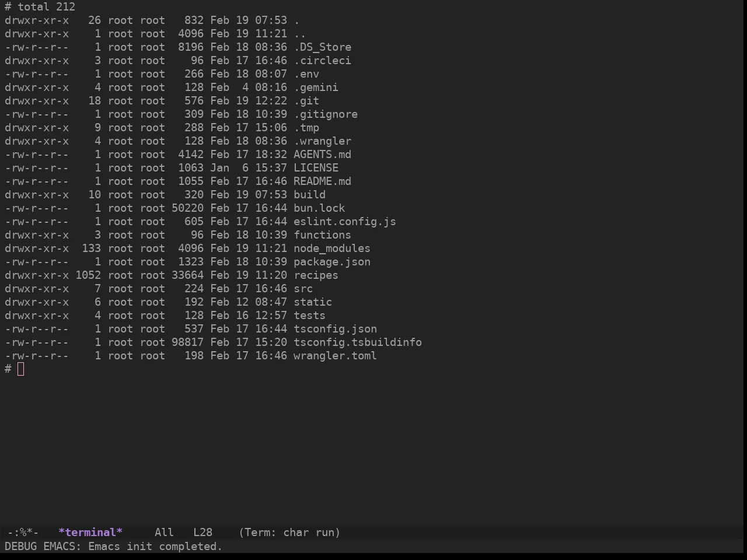Click the 'All' position indicator in mode line
Screen dimensions: 747x560
[164, 533]
